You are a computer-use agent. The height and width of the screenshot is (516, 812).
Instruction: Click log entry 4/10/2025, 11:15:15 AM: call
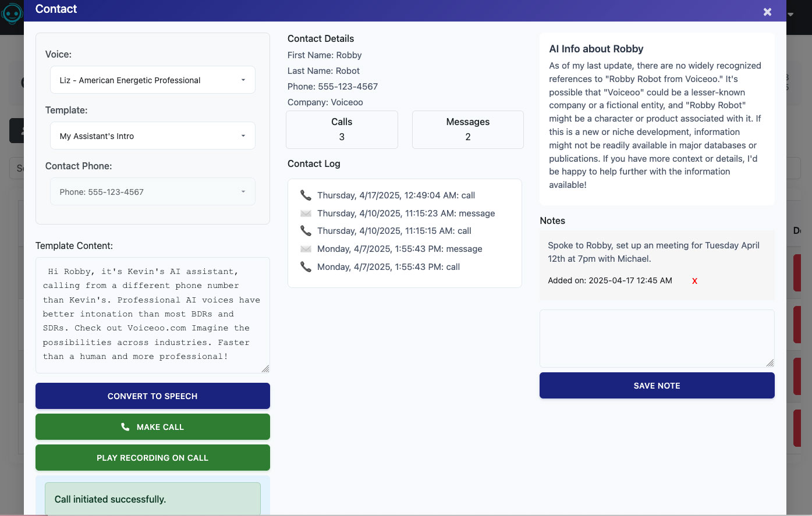click(x=394, y=231)
